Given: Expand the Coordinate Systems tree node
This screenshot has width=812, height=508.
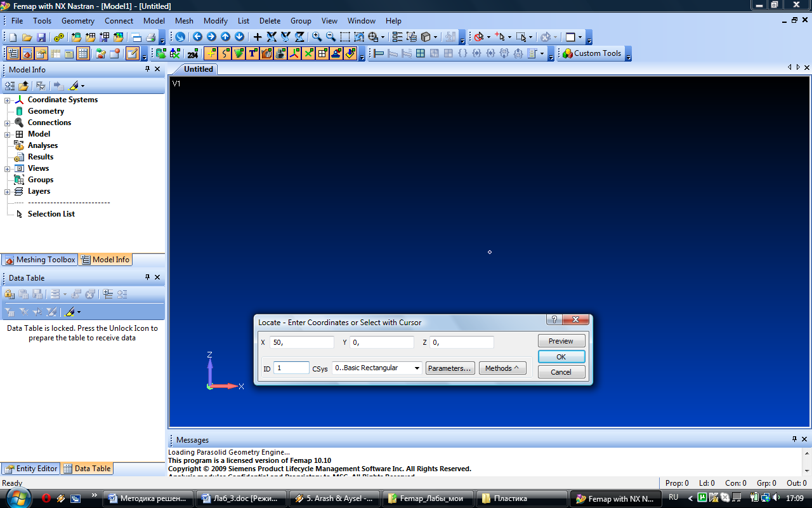Looking at the screenshot, I should (x=8, y=100).
